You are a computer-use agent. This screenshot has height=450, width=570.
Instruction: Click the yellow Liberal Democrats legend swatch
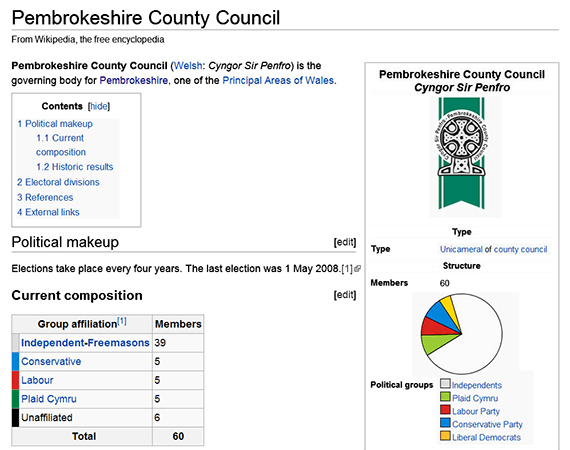(445, 436)
